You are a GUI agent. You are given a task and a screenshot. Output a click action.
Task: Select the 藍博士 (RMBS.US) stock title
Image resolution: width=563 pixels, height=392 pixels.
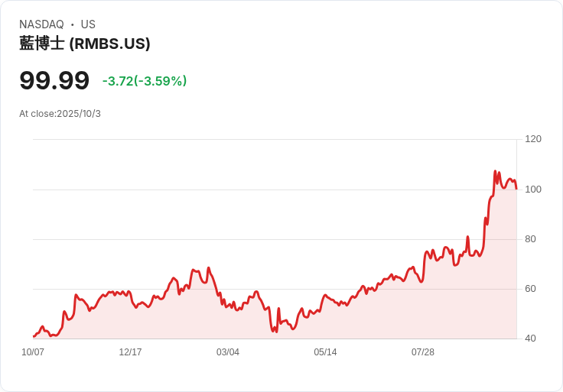coord(84,44)
